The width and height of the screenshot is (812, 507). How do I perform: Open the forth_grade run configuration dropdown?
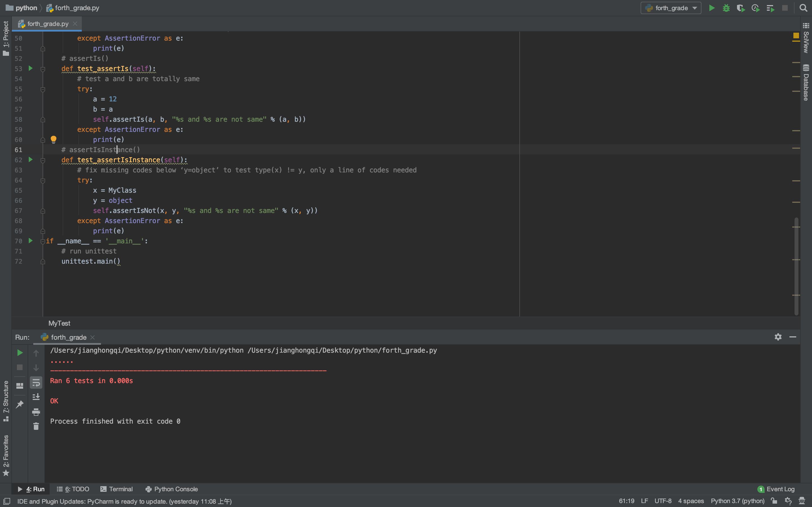(671, 8)
